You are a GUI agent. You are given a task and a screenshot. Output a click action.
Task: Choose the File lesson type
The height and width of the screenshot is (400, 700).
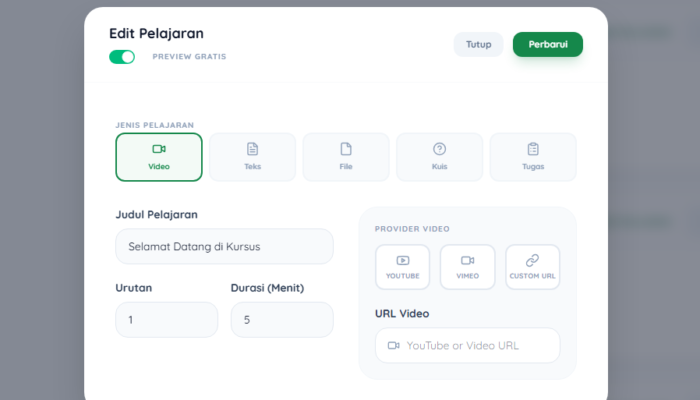pyautogui.click(x=346, y=157)
